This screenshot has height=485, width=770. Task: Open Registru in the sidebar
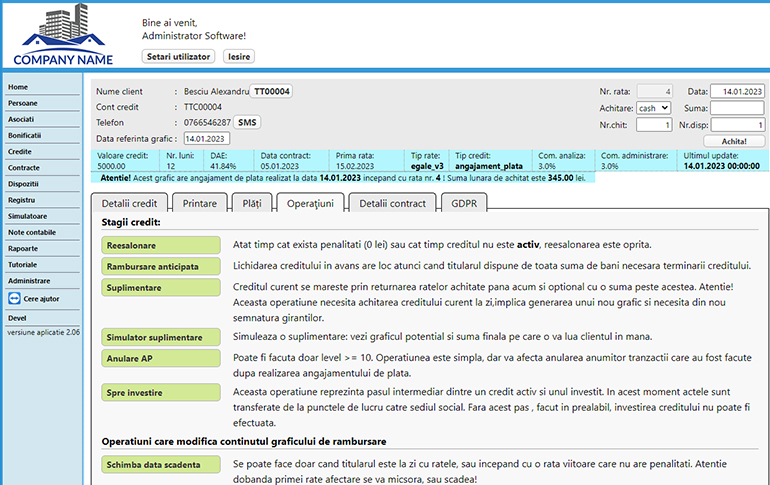[22, 200]
